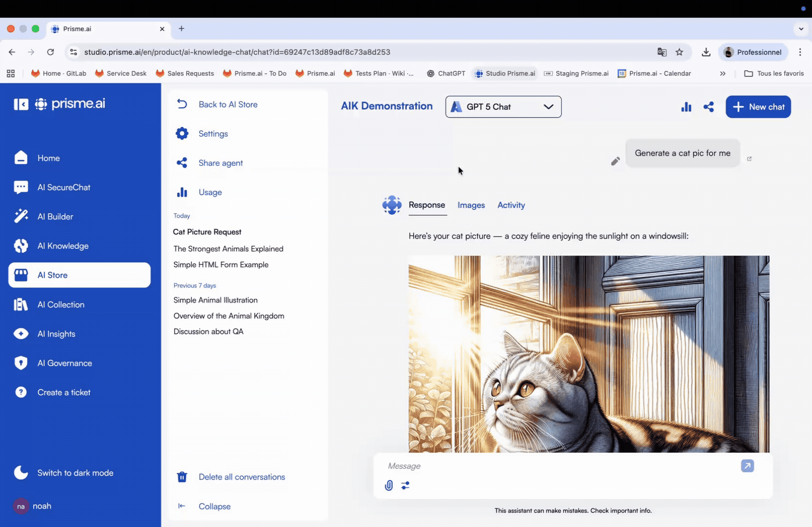The image size is (812, 527).
Task: Open Prisme.ai - Calendar bookmark
Action: 654,74
